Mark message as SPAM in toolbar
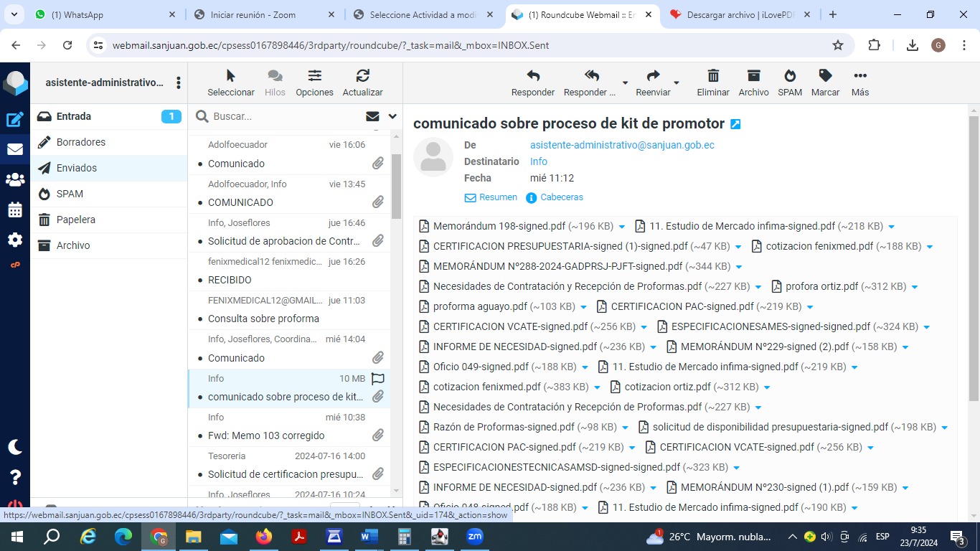The width and height of the screenshot is (980, 551). (x=789, y=76)
